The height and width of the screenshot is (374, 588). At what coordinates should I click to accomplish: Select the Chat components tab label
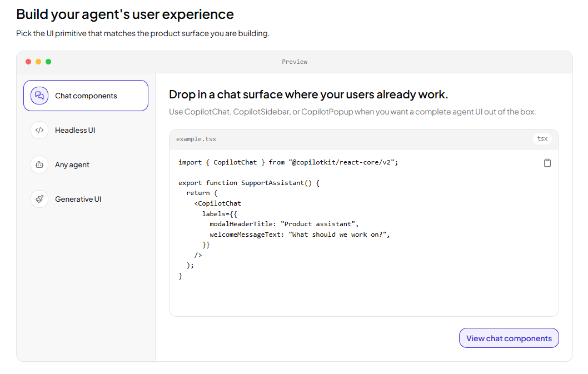coord(86,96)
